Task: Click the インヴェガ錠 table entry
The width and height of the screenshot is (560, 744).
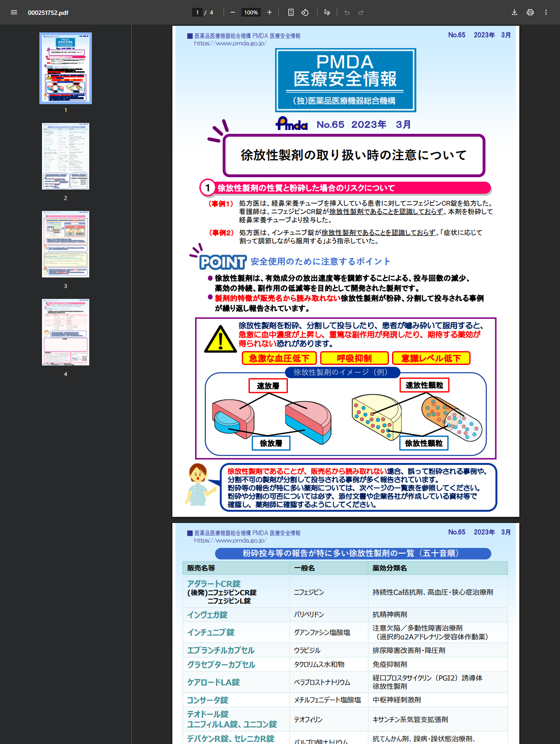Action: click(207, 615)
